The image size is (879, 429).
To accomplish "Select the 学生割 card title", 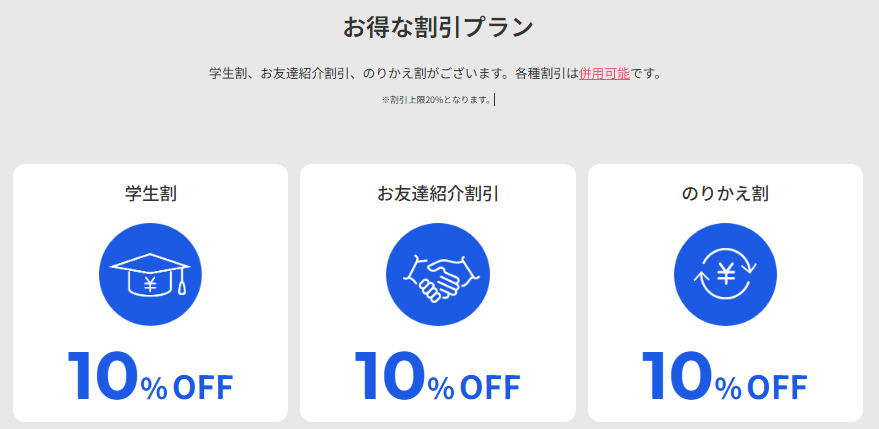I will 150,192.
